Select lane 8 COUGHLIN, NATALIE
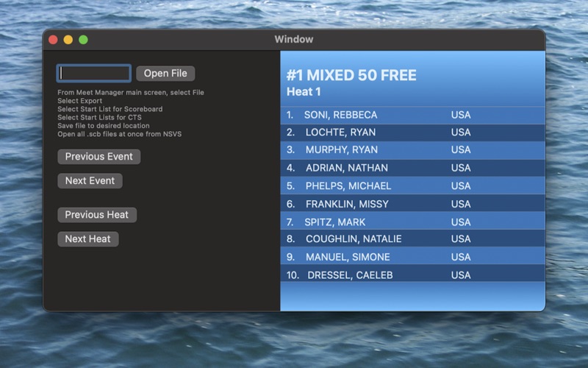This screenshot has height=368, width=588. [x=412, y=238]
